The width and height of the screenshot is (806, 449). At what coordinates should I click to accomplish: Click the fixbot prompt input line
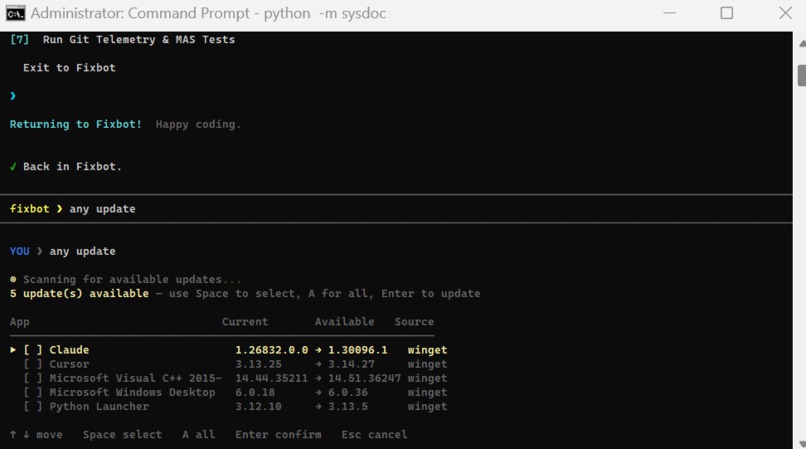pyautogui.click(x=396, y=209)
